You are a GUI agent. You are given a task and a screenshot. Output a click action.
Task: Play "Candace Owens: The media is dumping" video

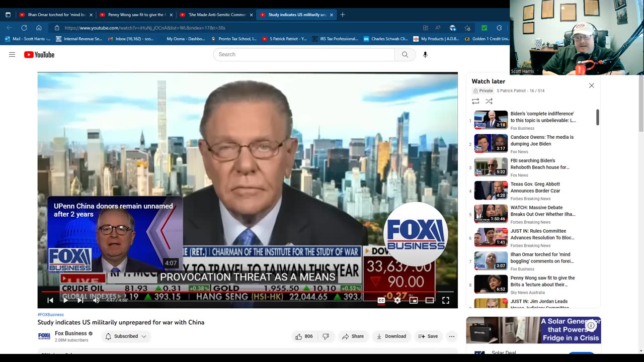point(533,144)
